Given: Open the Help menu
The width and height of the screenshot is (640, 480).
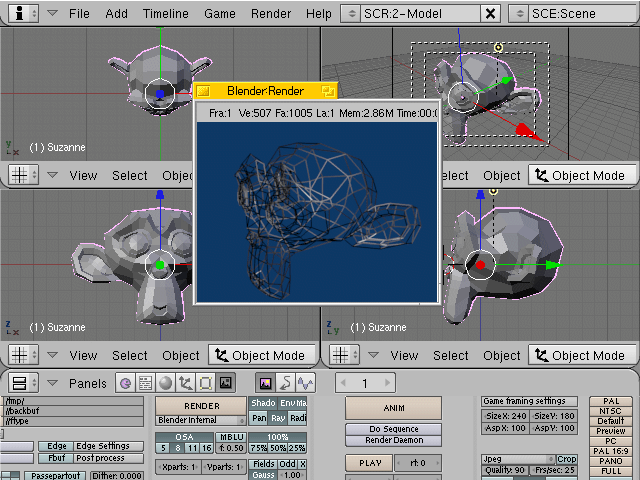Looking at the screenshot, I should (x=318, y=13).
